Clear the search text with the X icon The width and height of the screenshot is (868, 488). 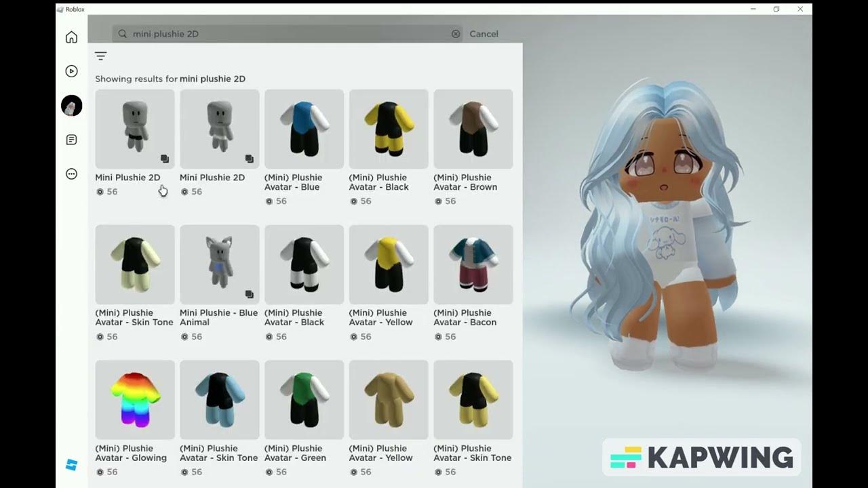point(456,34)
